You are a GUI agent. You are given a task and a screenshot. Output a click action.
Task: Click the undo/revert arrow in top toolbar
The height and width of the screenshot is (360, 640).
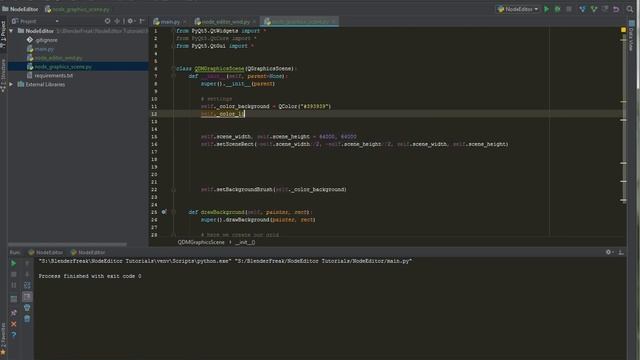pyautogui.click(x=616, y=9)
